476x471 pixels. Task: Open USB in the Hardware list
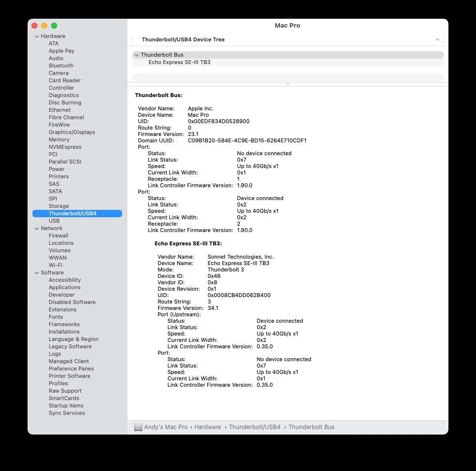point(54,221)
